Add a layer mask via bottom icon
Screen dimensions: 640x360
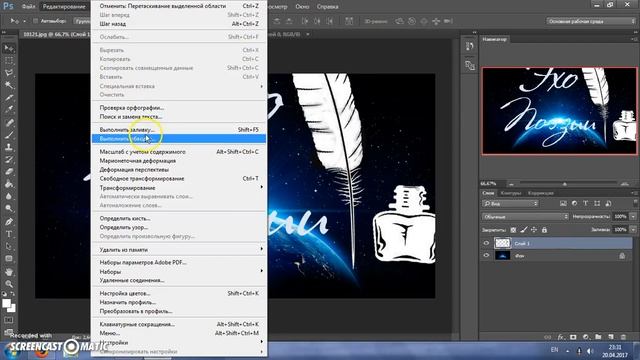tap(573, 337)
